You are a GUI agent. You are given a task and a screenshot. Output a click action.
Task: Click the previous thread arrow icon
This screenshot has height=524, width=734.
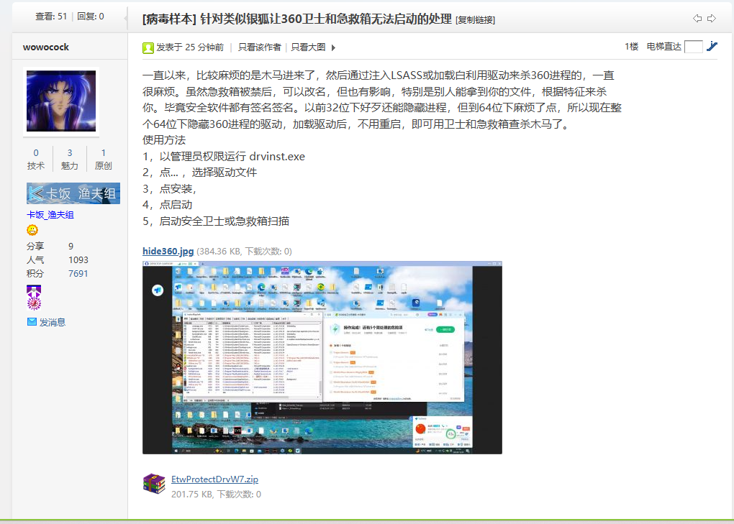pos(697,18)
